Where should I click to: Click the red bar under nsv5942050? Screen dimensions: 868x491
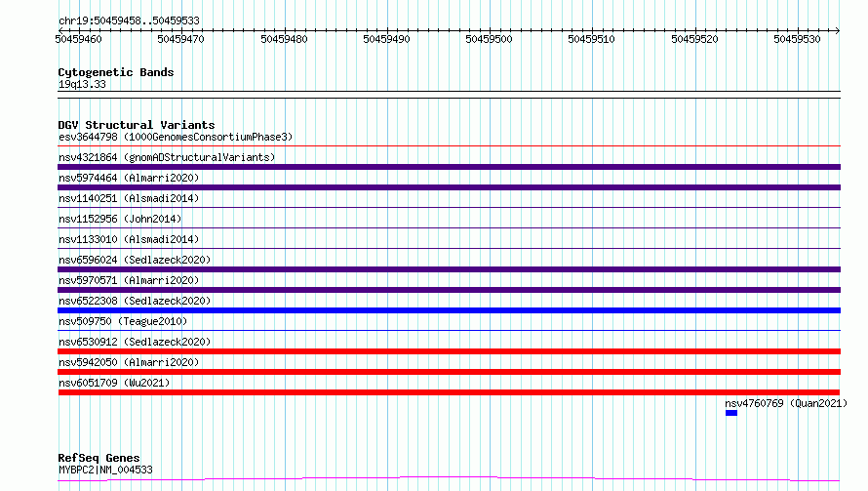pos(449,372)
